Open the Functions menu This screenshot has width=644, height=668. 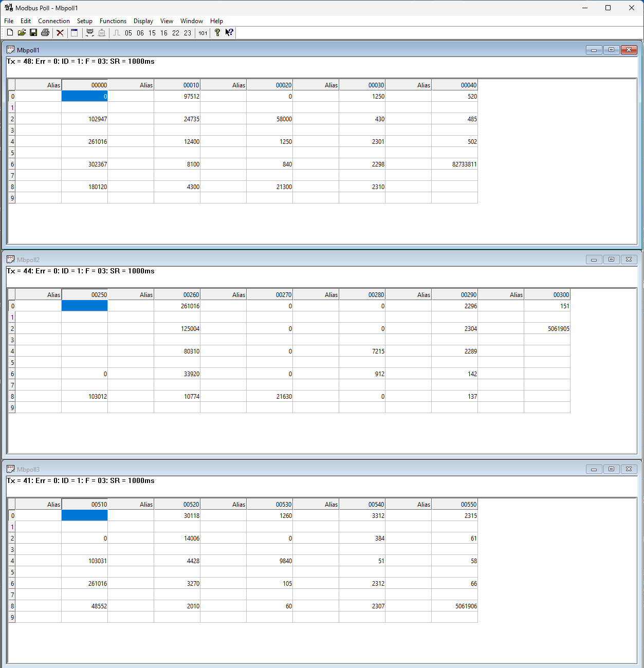point(113,21)
